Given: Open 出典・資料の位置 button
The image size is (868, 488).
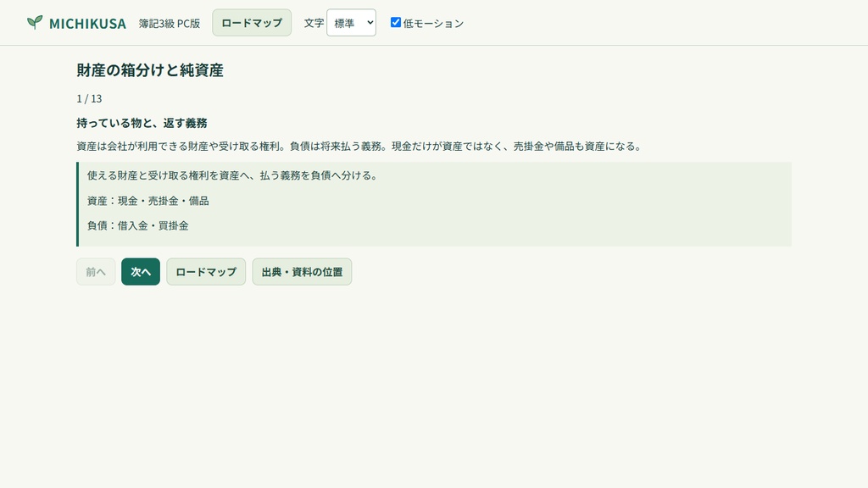Looking at the screenshot, I should pos(302,272).
